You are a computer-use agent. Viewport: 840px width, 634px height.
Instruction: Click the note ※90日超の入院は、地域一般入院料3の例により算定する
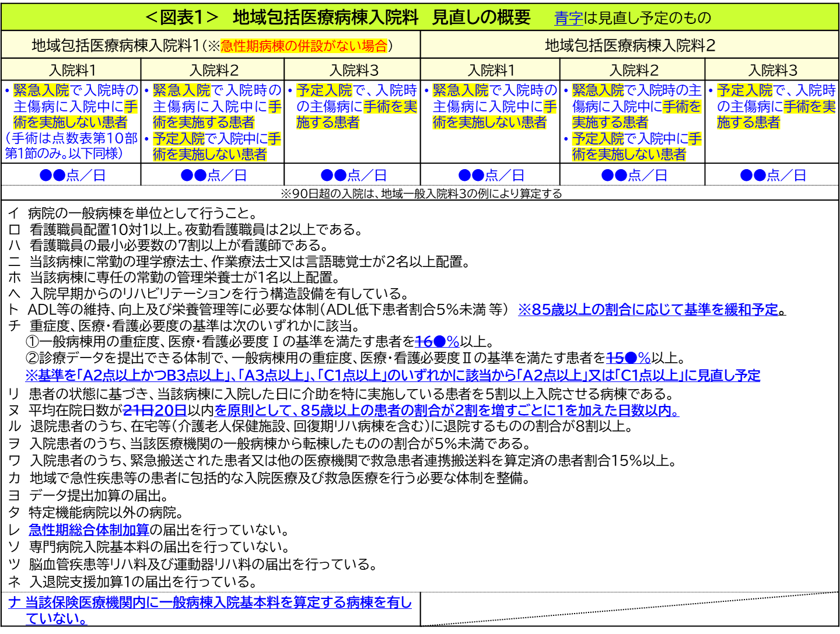[x=421, y=194]
